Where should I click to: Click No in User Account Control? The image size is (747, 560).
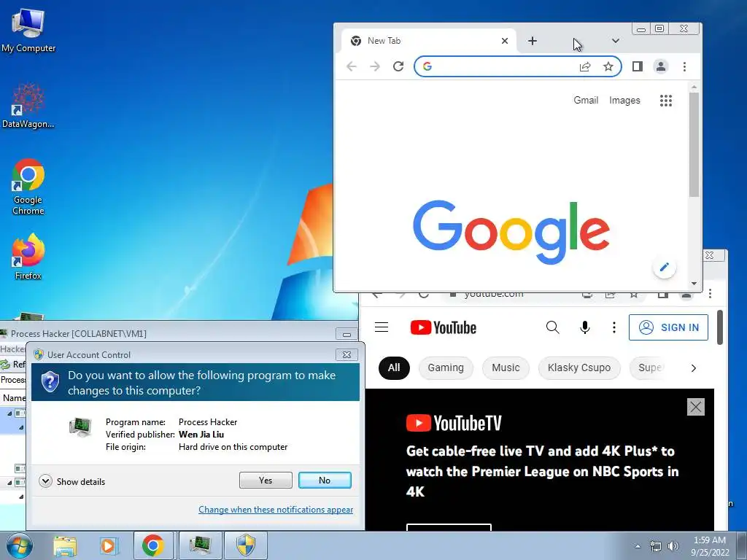tap(325, 481)
